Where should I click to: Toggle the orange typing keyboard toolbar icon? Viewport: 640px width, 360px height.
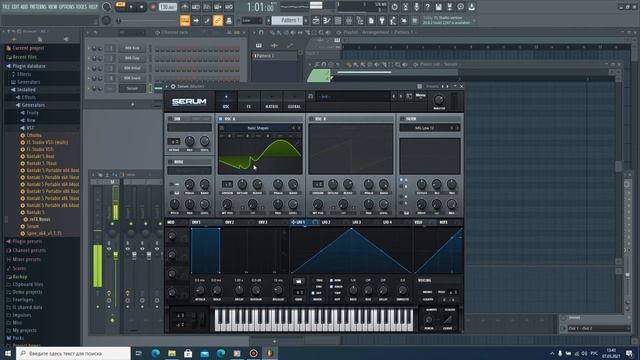click(185, 20)
